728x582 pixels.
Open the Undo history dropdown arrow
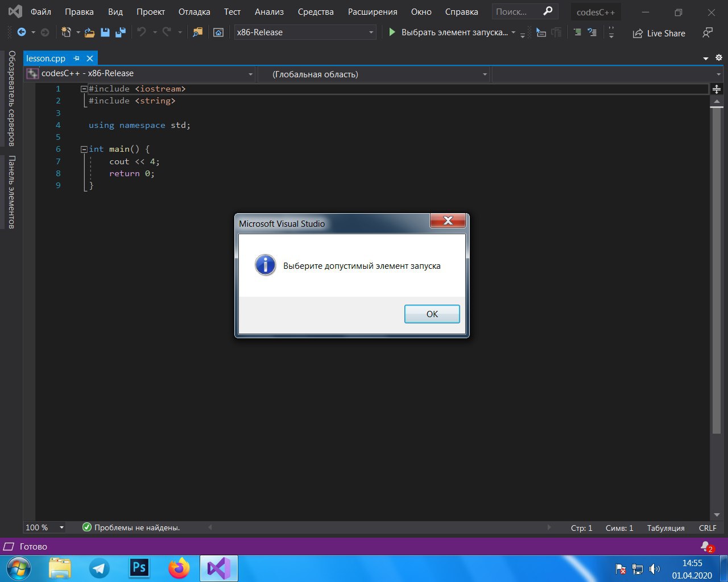point(154,32)
